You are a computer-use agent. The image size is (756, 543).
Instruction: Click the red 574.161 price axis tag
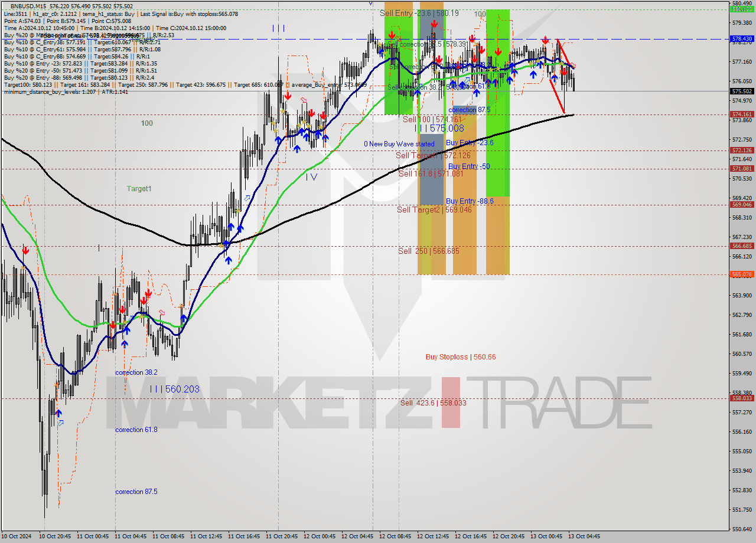click(x=742, y=115)
